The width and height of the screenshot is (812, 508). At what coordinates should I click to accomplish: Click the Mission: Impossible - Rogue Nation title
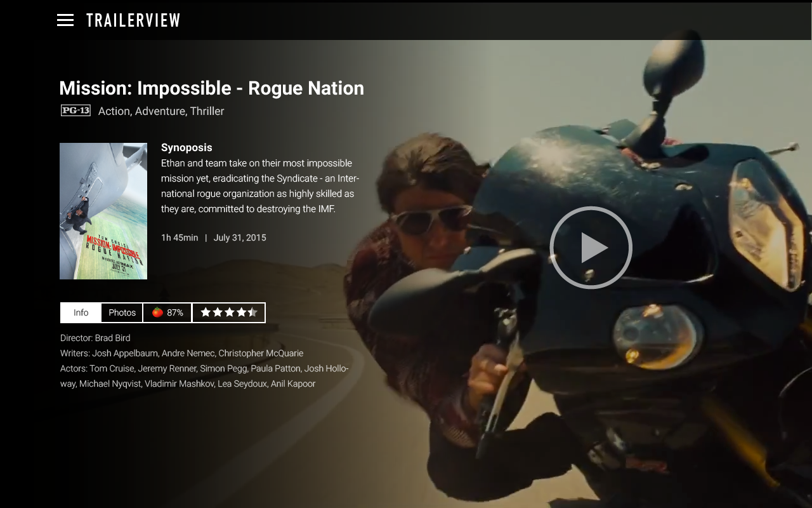pos(211,88)
